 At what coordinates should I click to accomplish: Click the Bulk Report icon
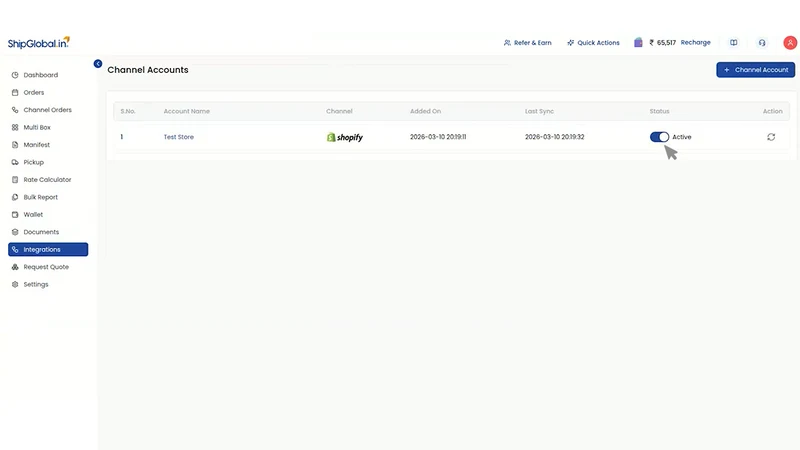[15, 197]
